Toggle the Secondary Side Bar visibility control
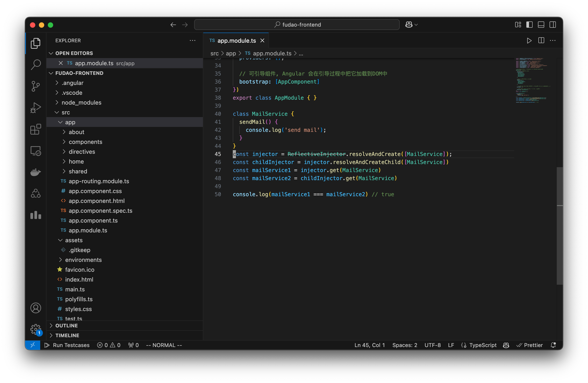This screenshot has width=588, height=383. 553,24
